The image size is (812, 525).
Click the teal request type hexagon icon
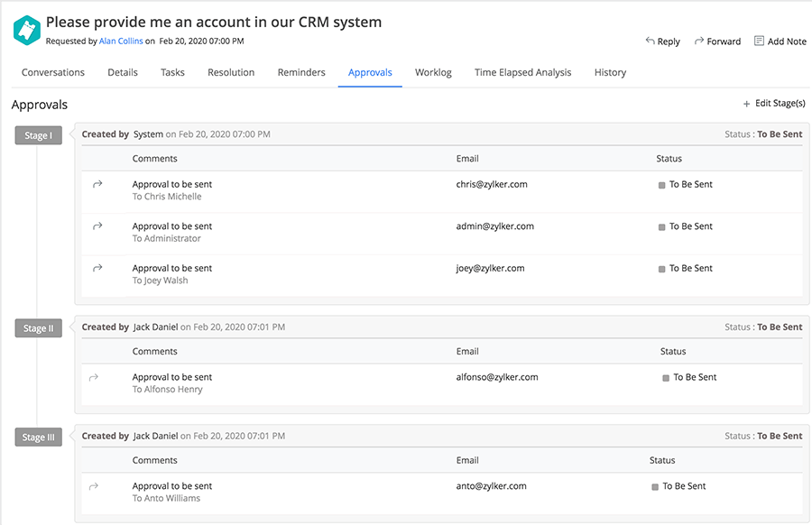point(27,30)
